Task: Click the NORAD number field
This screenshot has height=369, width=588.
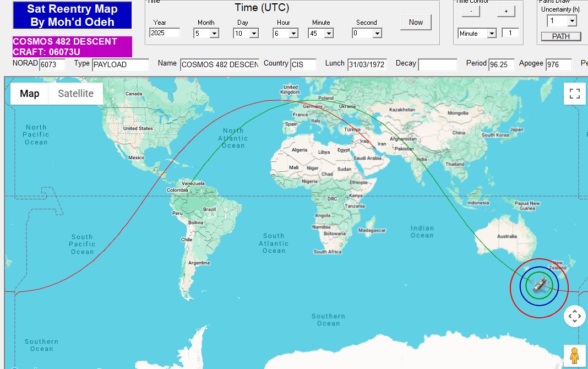Action: click(x=52, y=64)
